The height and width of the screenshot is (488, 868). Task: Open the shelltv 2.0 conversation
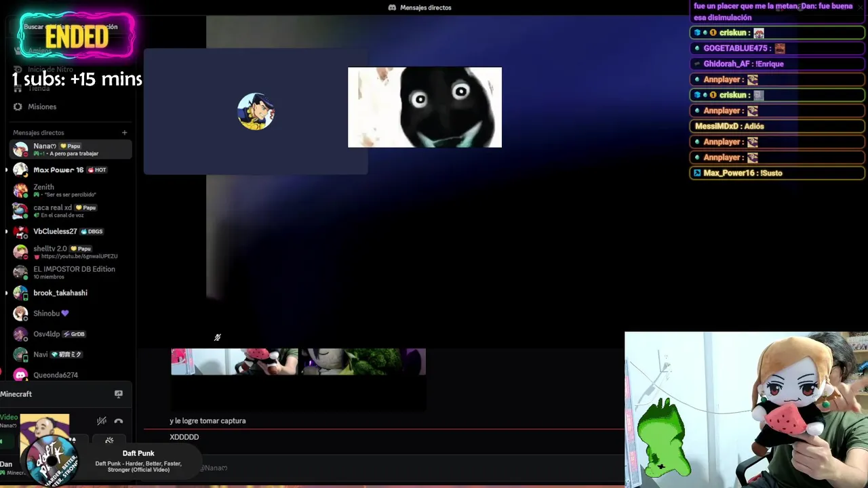(x=71, y=252)
